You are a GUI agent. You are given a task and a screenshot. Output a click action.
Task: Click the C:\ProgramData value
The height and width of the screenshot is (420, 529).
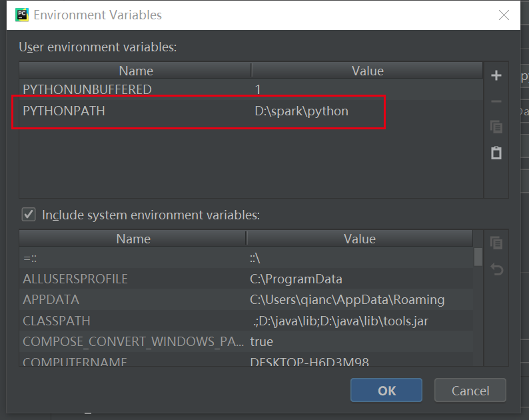point(296,279)
